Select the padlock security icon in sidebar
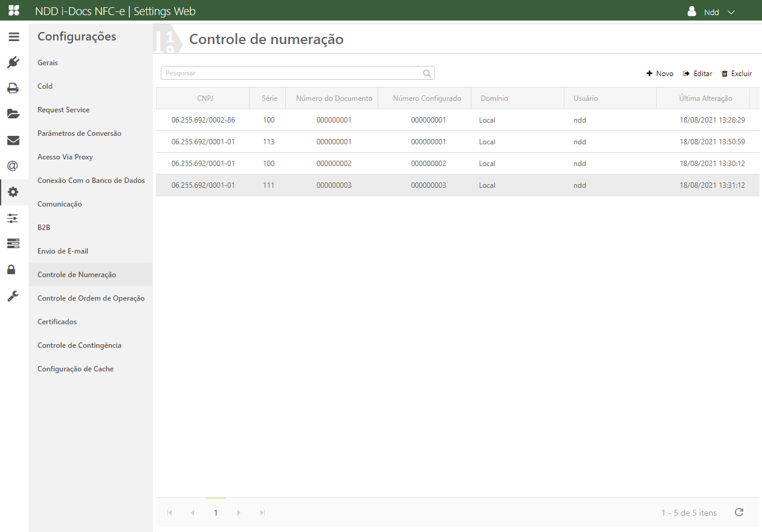This screenshot has width=762, height=532. click(11, 269)
